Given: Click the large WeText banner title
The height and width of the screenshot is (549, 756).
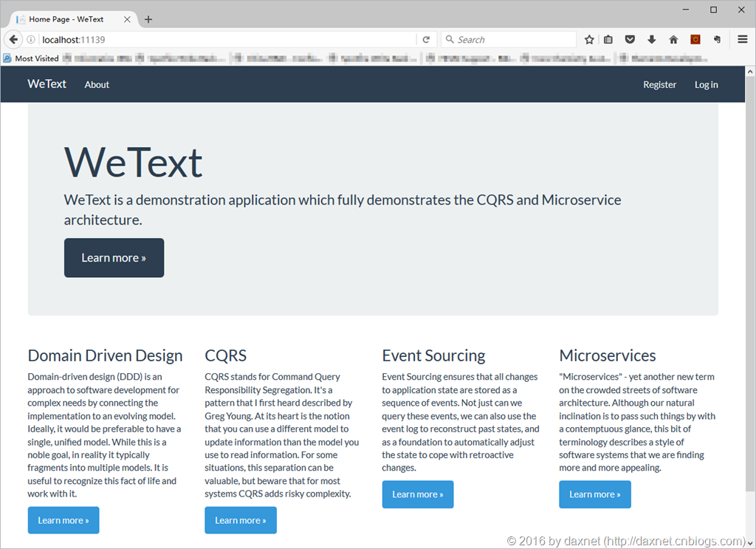Looking at the screenshot, I should tap(133, 163).
